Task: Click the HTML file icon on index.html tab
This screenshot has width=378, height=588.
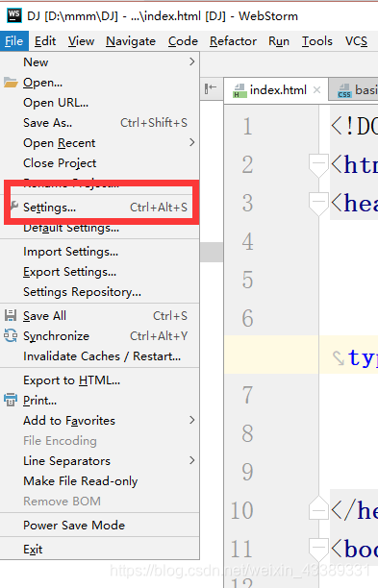Action: pyautogui.click(x=239, y=90)
